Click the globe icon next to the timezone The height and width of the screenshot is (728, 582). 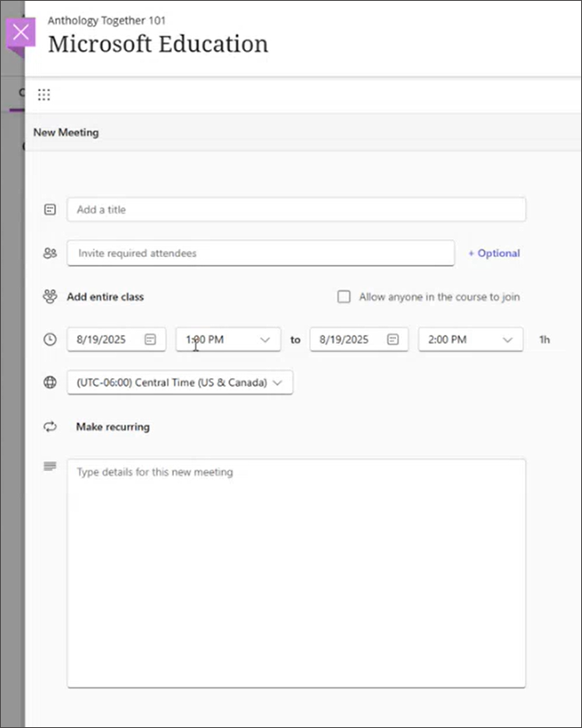pyautogui.click(x=49, y=382)
